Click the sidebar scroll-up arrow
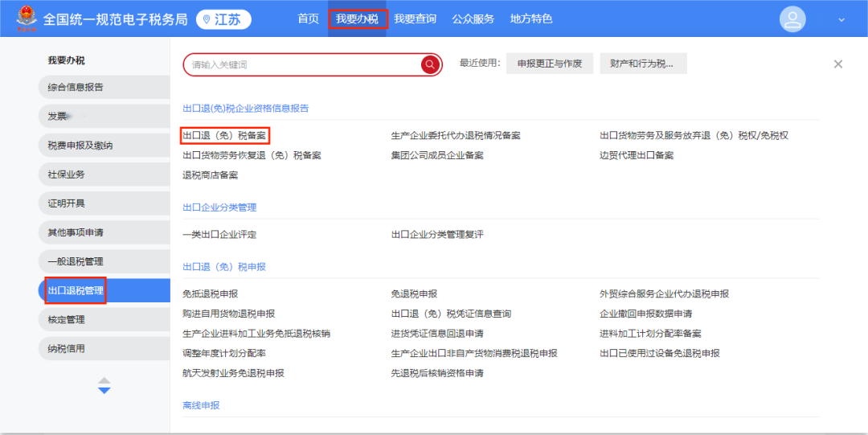868x435 pixels. coord(104,380)
